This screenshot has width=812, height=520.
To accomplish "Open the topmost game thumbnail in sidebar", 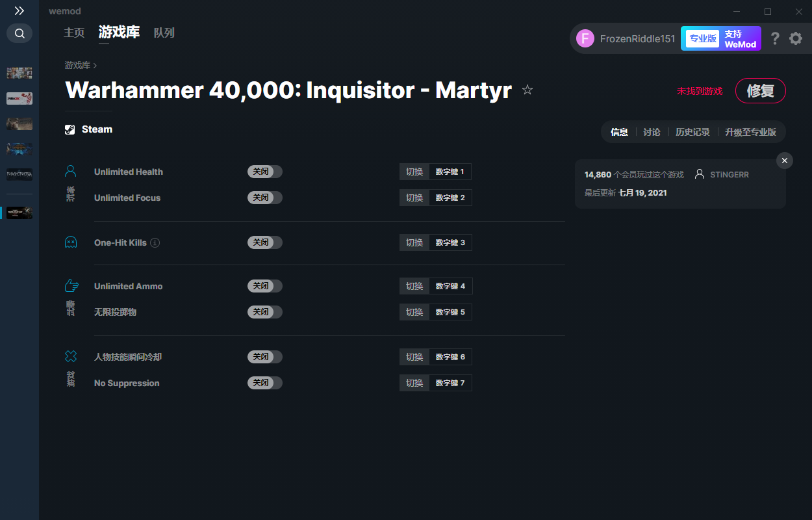I will [x=19, y=73].
